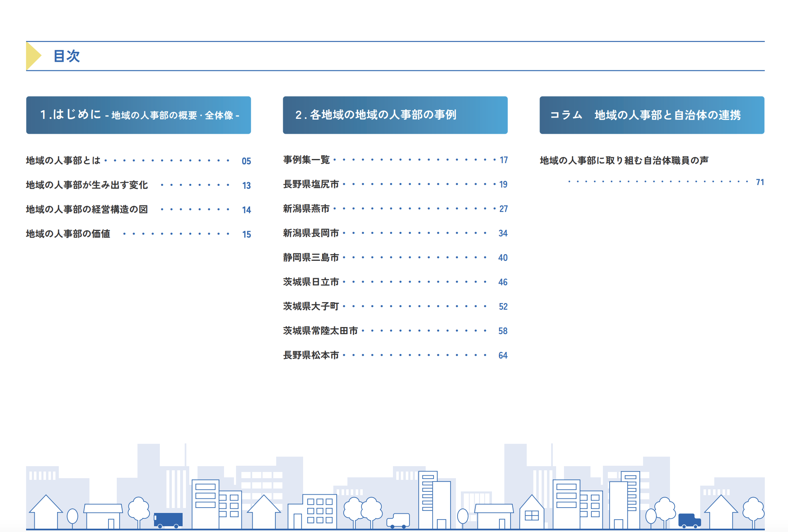
Task: Click the small white car outline illustration
Action: click(x=398, y=520)
